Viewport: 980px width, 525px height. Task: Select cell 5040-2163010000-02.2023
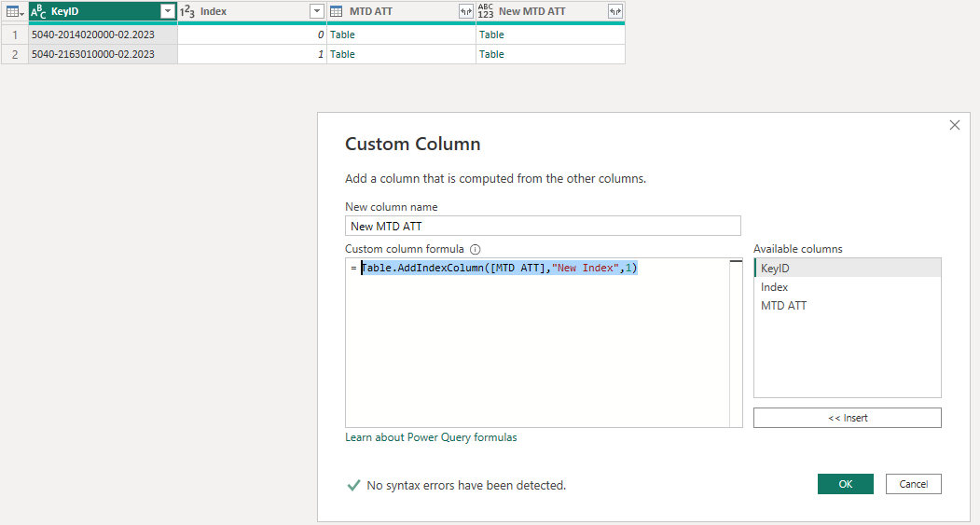click(104, 54)
